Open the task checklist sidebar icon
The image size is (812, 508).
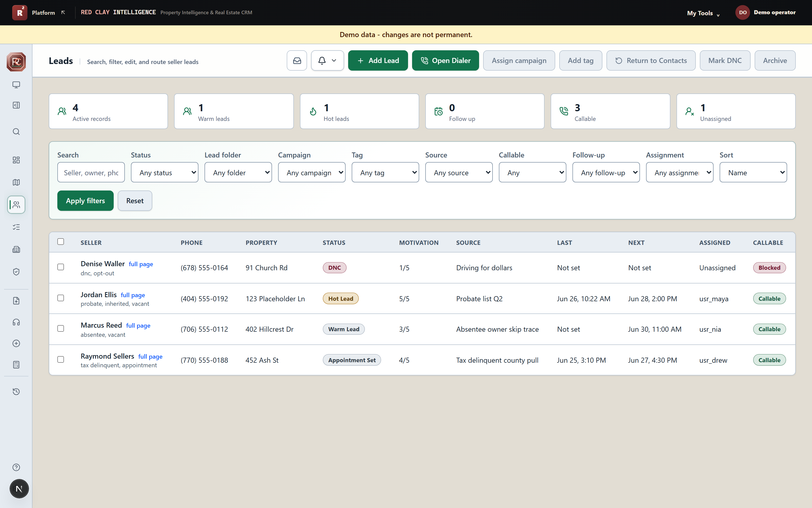coord(16,227)
